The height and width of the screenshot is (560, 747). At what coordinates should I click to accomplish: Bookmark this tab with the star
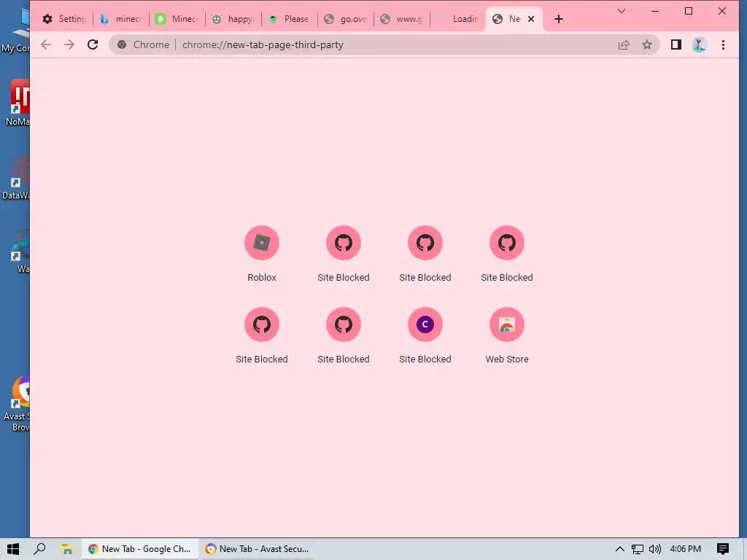coord(646,44)
